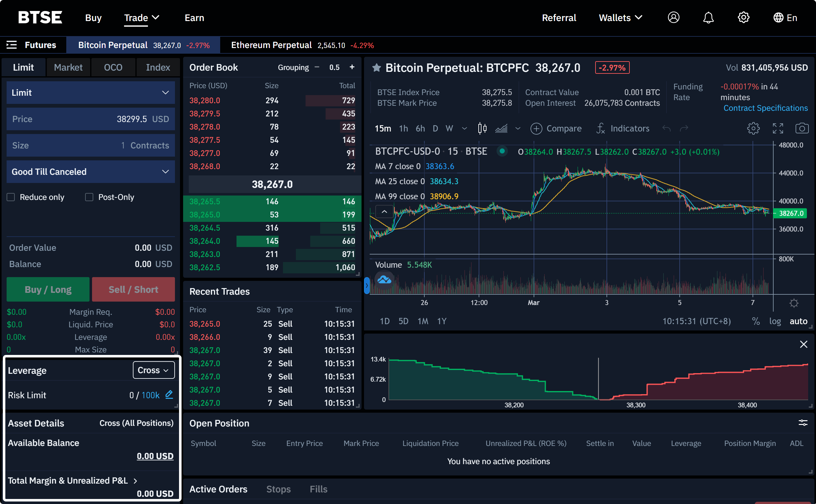Switch to the OCO order tab

click(x=113, y=67)
